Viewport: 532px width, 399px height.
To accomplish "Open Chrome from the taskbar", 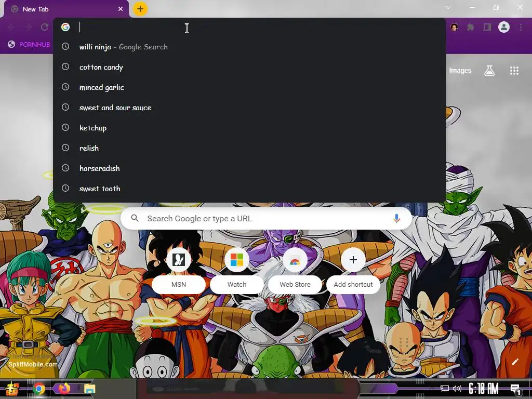I will [x=39, y=389].
